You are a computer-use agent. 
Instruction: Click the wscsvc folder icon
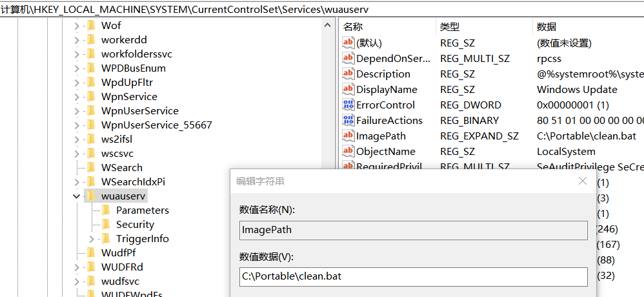(x=91, y=154)
